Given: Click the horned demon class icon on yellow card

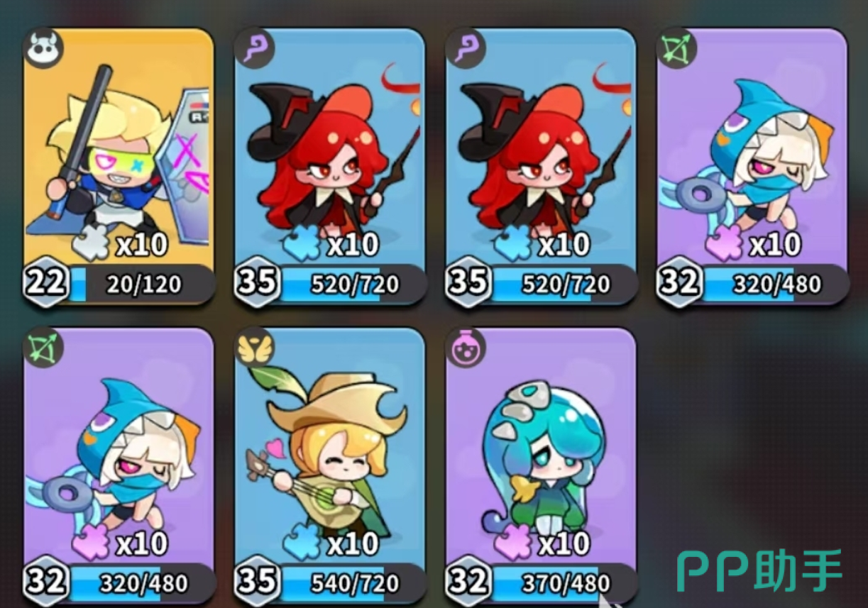Looking at the screenshot, I should coord(45,48).
